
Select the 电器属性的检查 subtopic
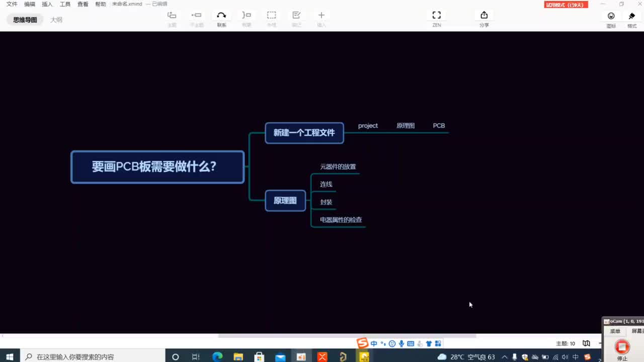point(341,220)
